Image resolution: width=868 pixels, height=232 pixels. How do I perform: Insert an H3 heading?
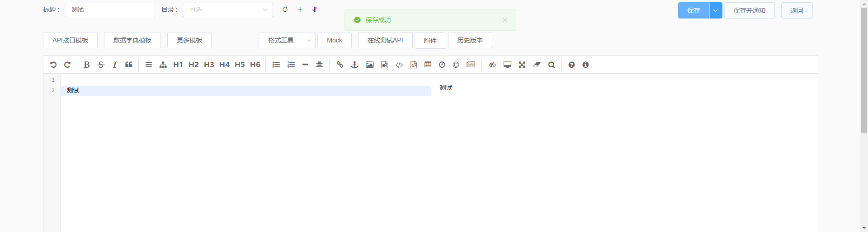pyautogui.click(x=209, y=65)
